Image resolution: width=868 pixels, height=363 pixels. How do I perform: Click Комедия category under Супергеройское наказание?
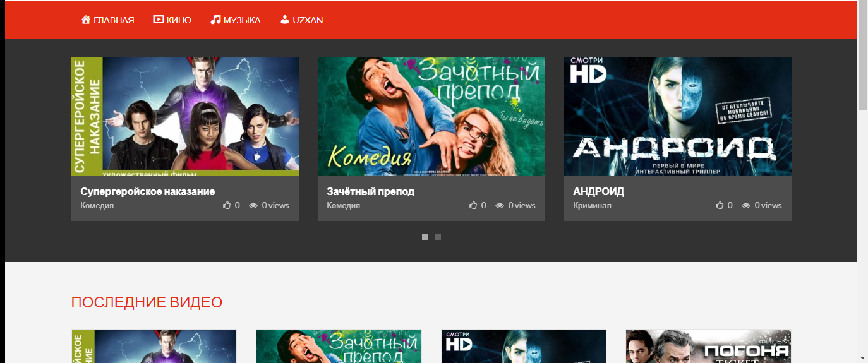click(x=97, y=206)
